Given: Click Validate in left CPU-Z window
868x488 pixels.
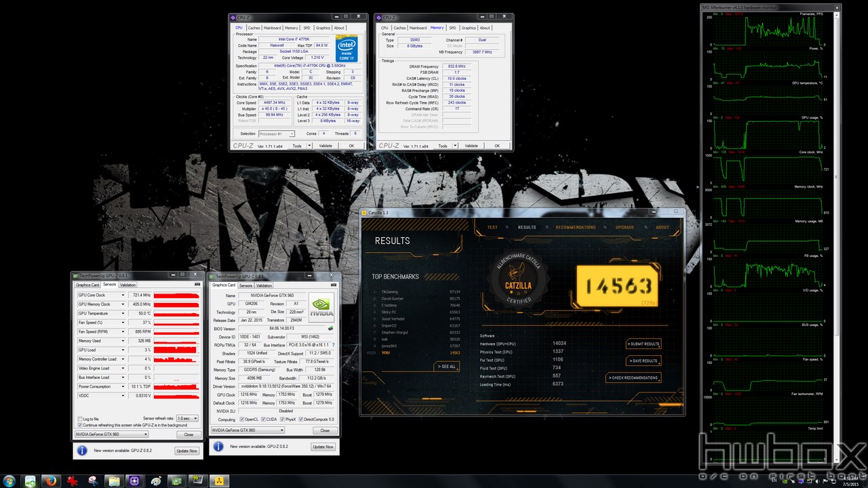Looking at the screenshot, I should pyautogui.click(x=325, y=146).
